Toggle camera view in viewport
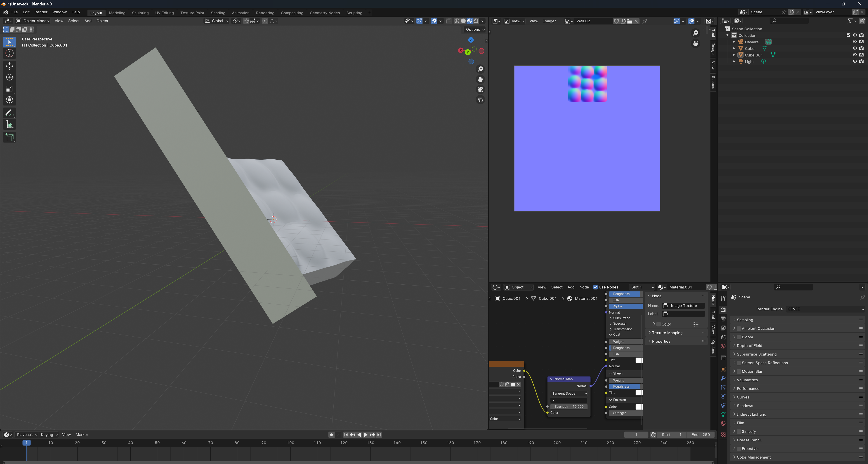This screenshot has height=464, width=868. click(x=480, y=89)
